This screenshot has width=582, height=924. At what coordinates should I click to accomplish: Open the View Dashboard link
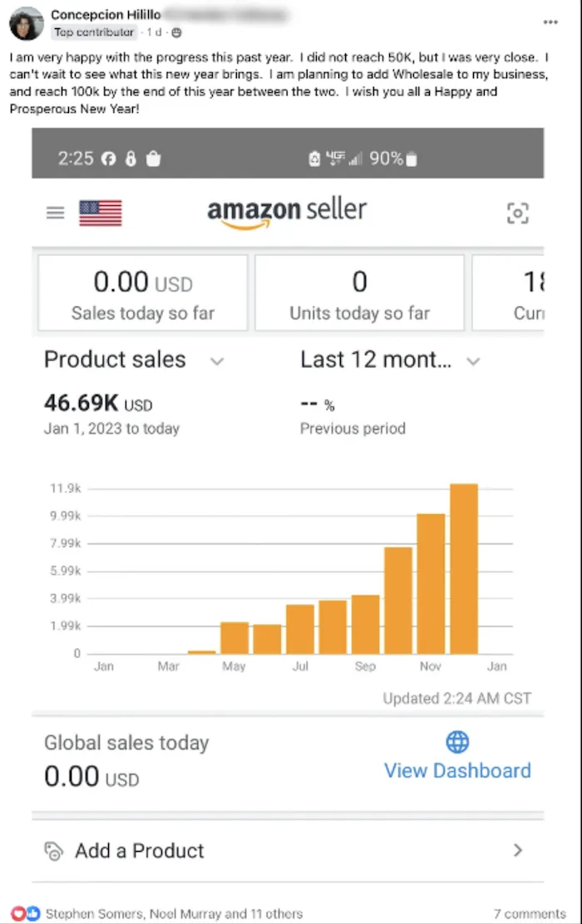click(457, 770)
